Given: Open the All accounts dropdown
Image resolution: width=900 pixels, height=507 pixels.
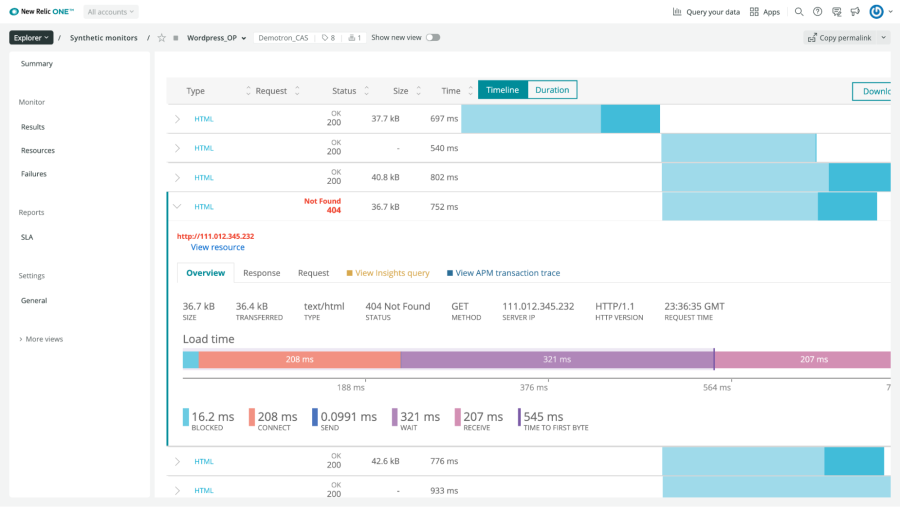Looking at the screenshot, I should pos(110,11).
